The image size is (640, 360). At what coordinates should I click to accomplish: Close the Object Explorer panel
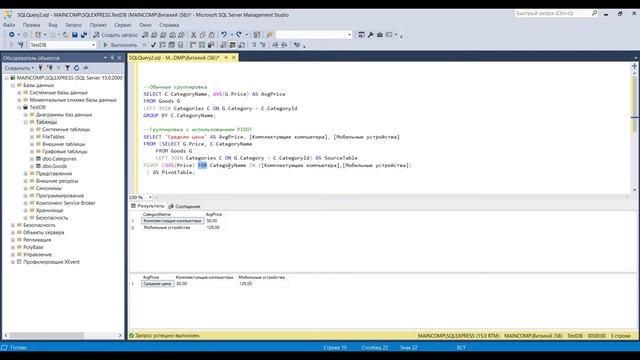coord(120,58)
